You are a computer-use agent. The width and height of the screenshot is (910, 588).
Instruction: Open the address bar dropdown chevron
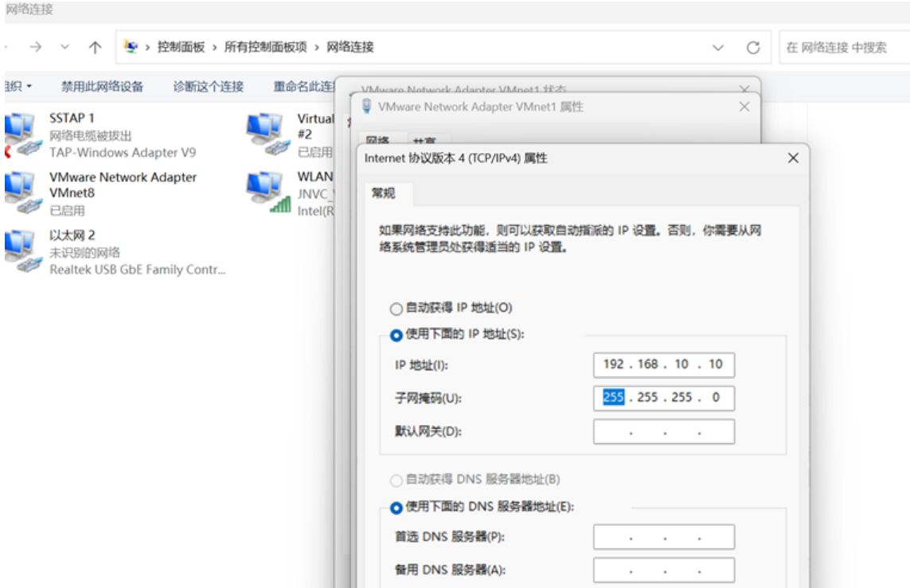click(717, 46)
